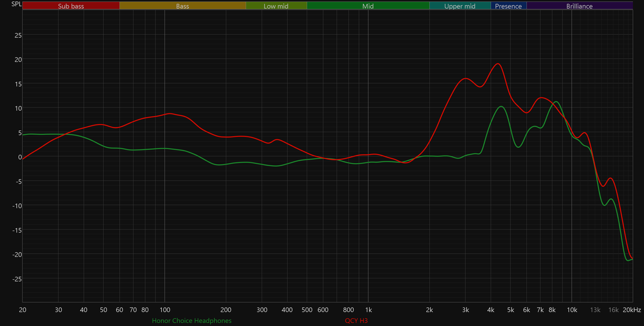Click the 25 dB level label
Screen dimensions: 644x326
point(18,35)
